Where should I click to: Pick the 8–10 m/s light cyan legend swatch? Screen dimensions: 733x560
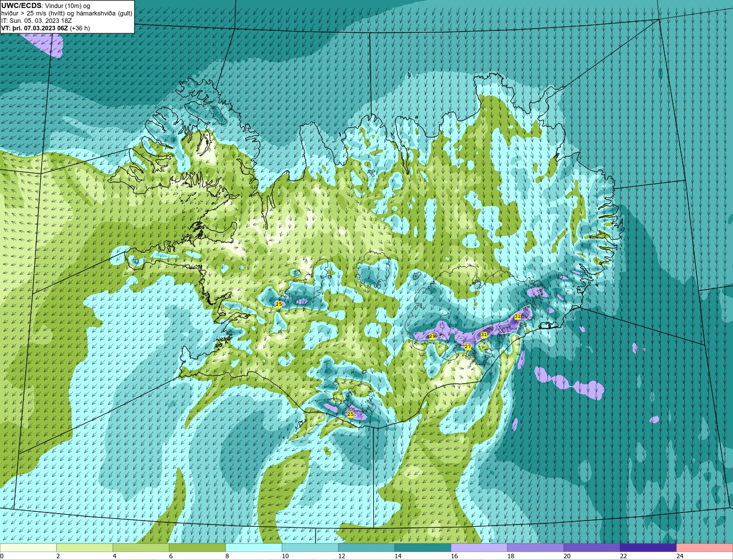pos(254,547)
